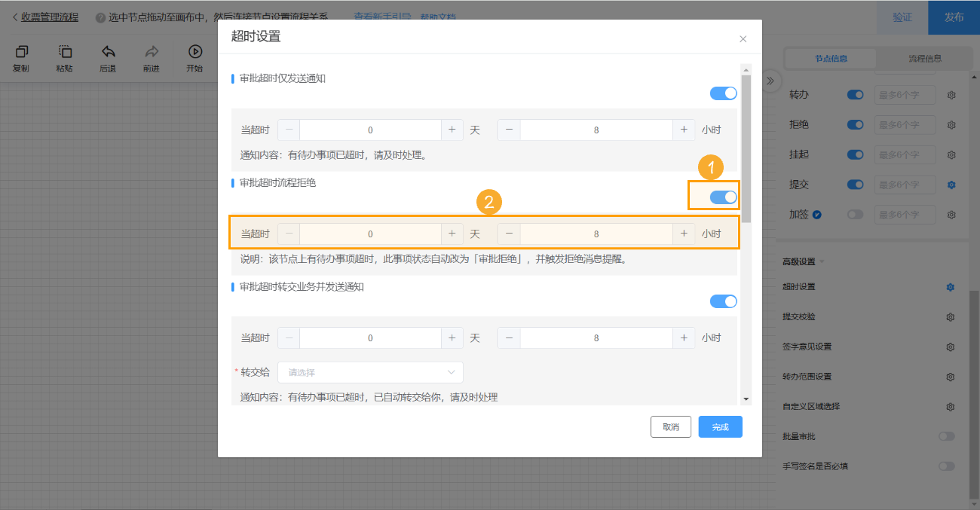This screenshot has width=980, height=510.
Task: Increase days with the plus stepper
Action: (452, 129)
